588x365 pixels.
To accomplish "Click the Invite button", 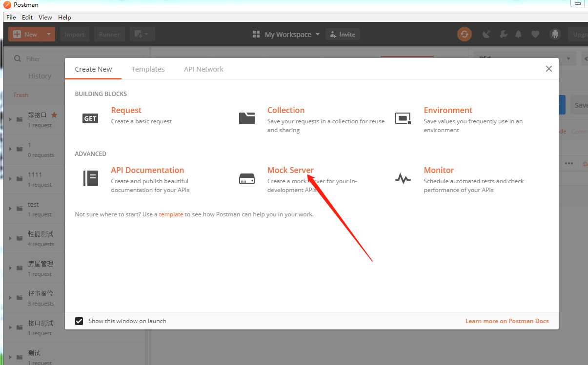I will point(343,34).
